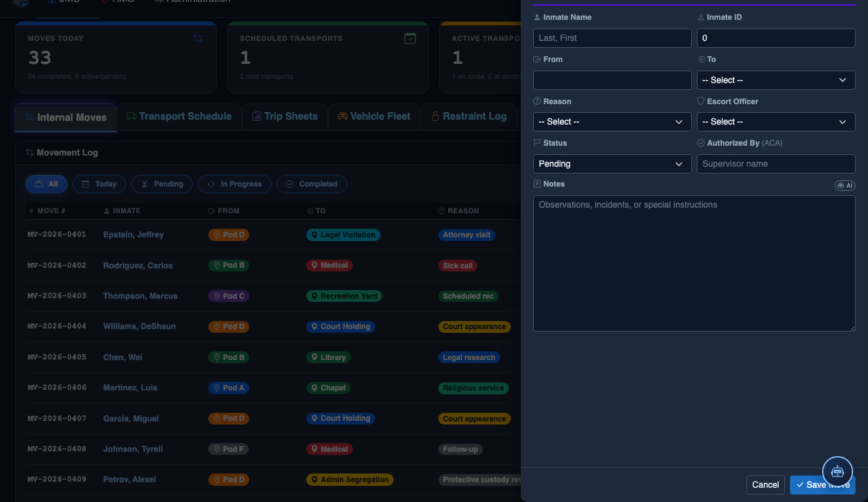Click the clipboard icon on Trip Sheets tab
868x502 pixels.
[x=257, y=116]
